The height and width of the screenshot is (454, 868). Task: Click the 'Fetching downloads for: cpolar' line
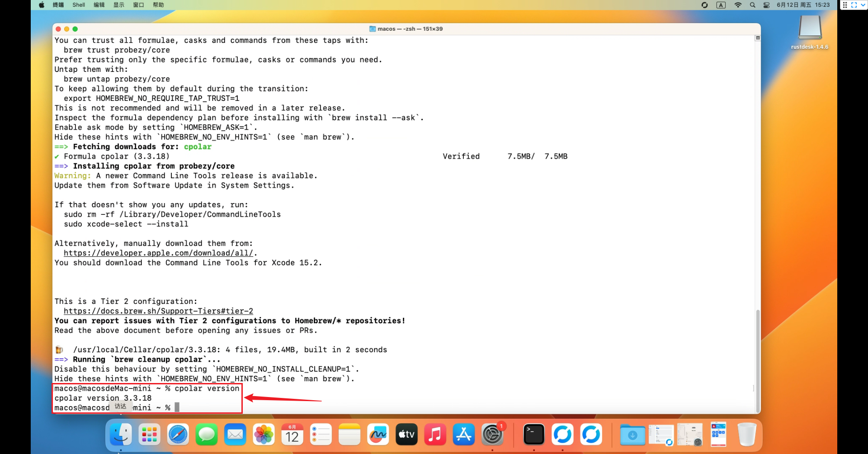point(133,147)
